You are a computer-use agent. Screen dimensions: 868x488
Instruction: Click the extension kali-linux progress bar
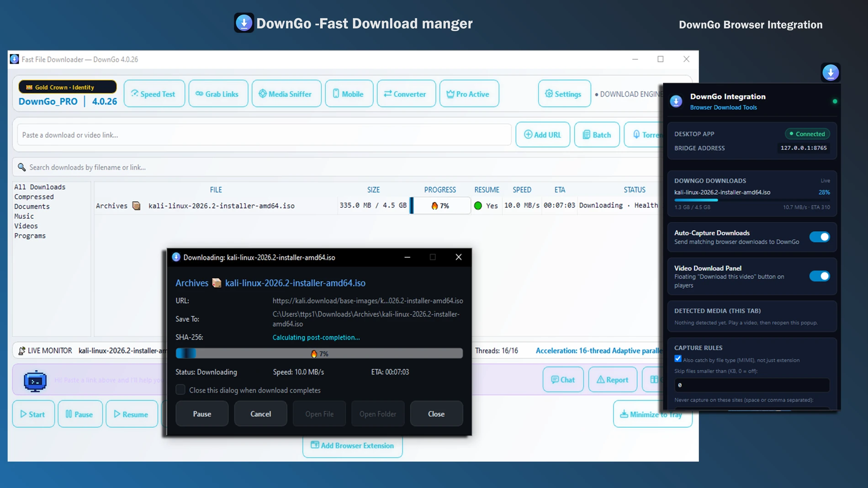pyautogui.click(x=752, y=200)
